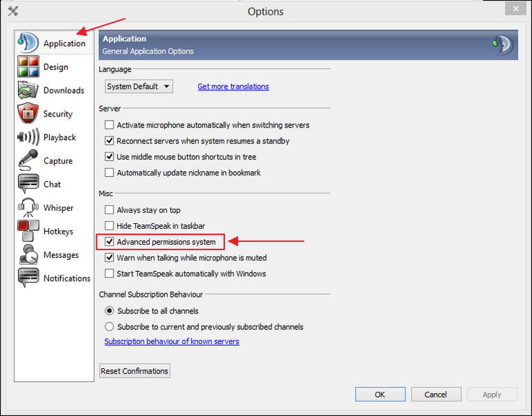The width and height of the screenshot is (532, 416).
Task: Uncheck Advanced permissions system
Action: pyautogui.click(x=109, y=242)
